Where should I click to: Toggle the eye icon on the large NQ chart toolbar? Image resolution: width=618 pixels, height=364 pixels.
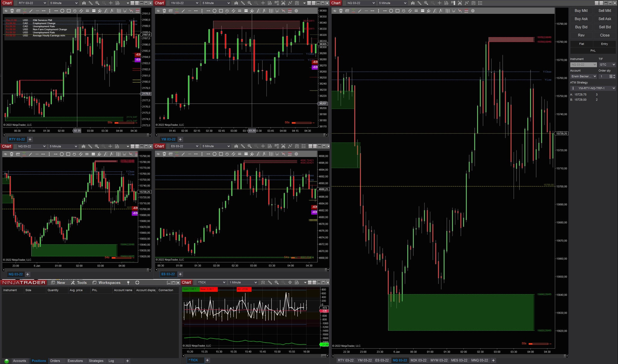click(x=335, y=11)
